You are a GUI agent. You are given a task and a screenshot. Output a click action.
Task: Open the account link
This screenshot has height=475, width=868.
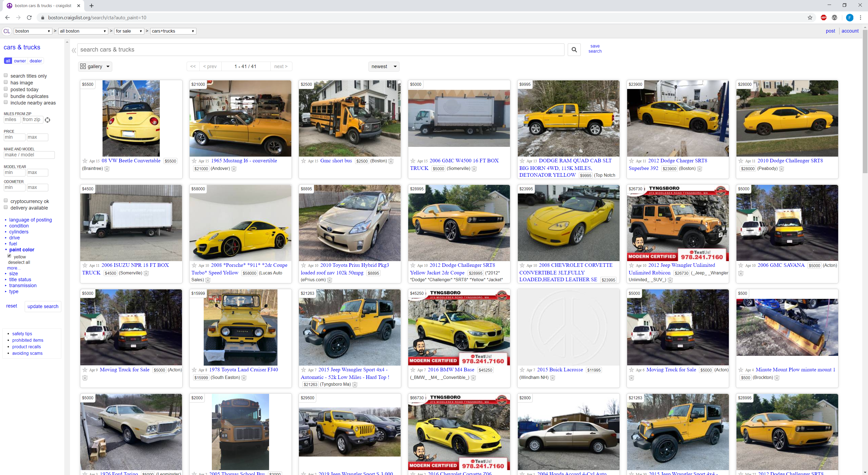(x=850, y=31)
